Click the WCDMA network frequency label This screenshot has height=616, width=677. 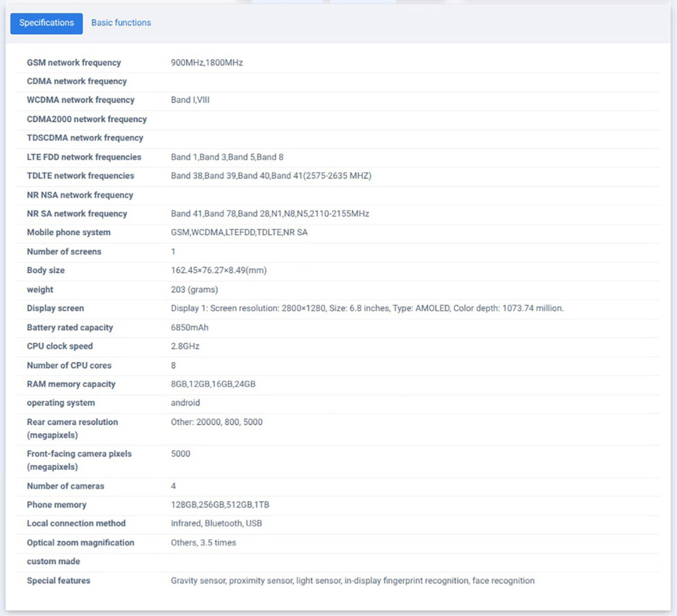point(80,100)
